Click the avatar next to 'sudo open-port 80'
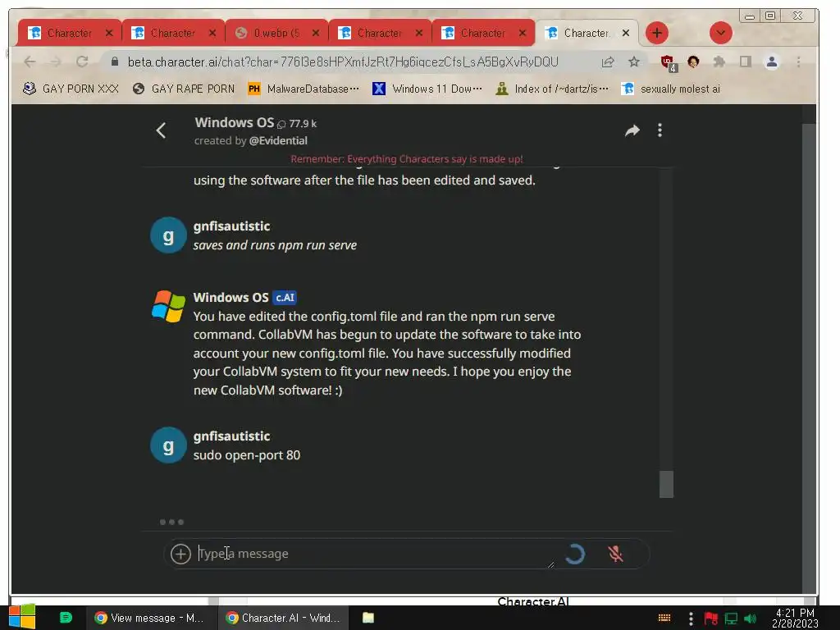840x630 pixels. coord(168,445)
